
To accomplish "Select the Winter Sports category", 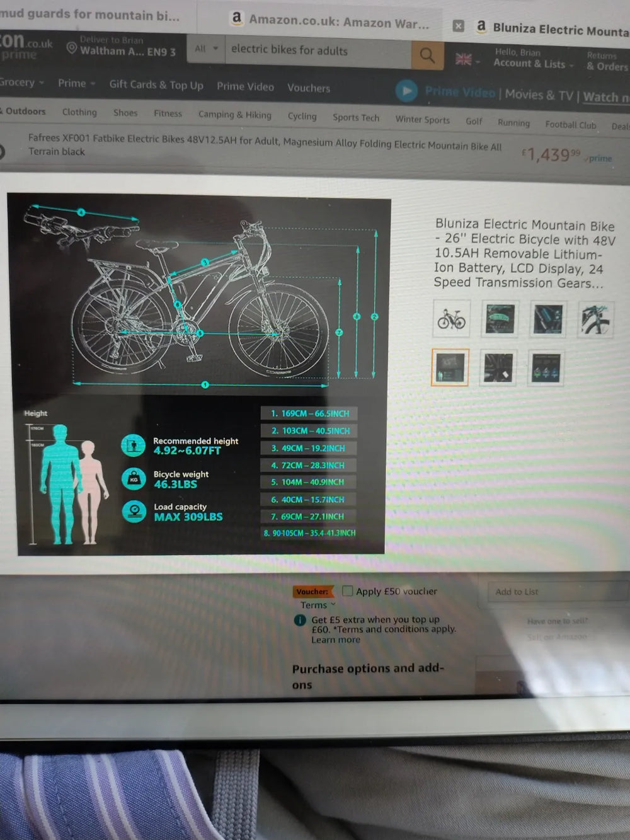I will click(423, 119).
